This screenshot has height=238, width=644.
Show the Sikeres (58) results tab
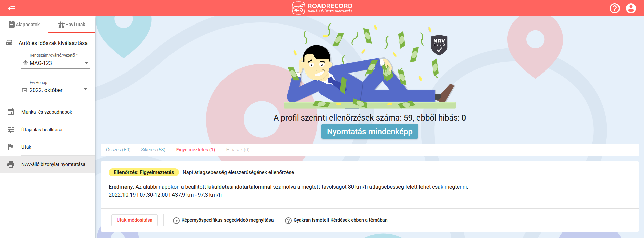coord(153,150)
